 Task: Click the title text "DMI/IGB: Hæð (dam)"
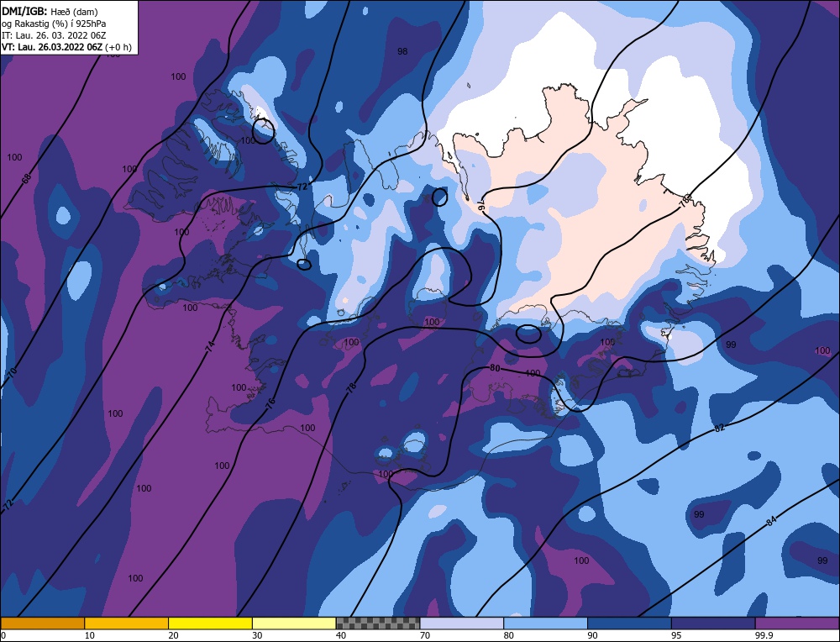pos(50,11)
